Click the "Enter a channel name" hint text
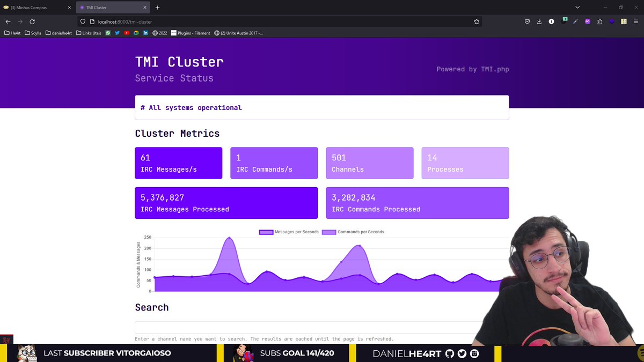 [x=264, y=339]
